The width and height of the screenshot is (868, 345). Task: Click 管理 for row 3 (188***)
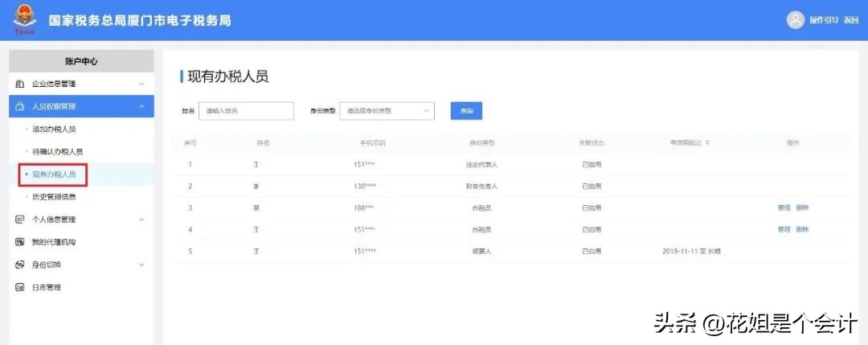[x=784, y=208]
